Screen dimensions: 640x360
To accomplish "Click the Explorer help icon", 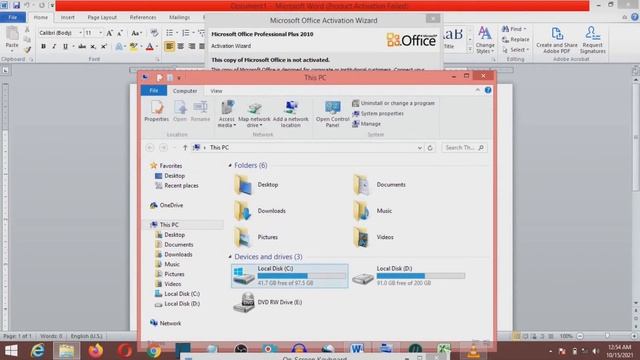I will point(488,90).
